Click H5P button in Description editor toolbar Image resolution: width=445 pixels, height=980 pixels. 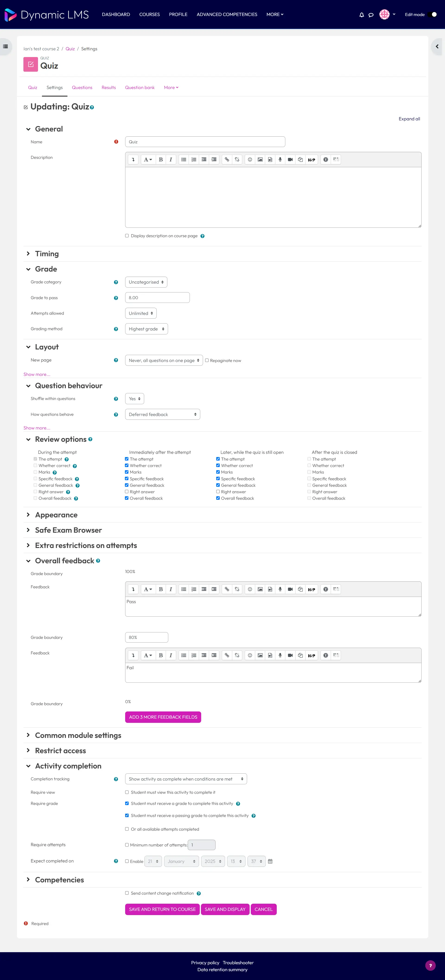coord(311,159)
